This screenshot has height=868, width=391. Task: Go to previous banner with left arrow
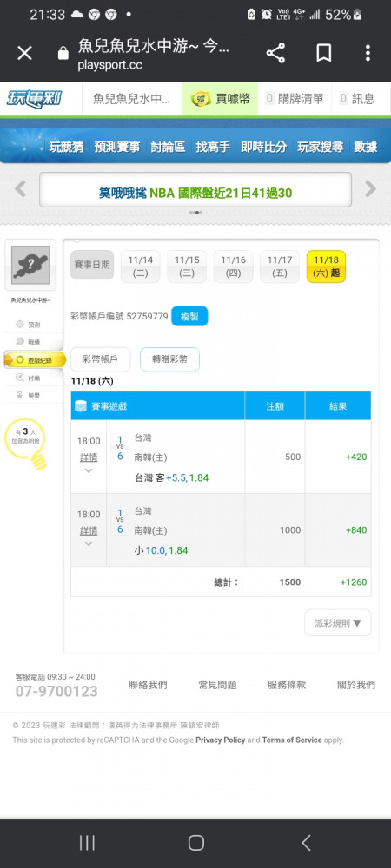[21, 189]
